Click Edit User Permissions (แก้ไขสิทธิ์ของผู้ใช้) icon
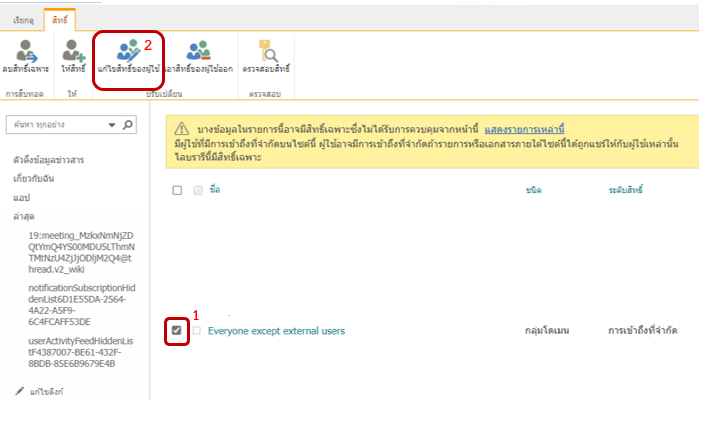 point(129,50)
